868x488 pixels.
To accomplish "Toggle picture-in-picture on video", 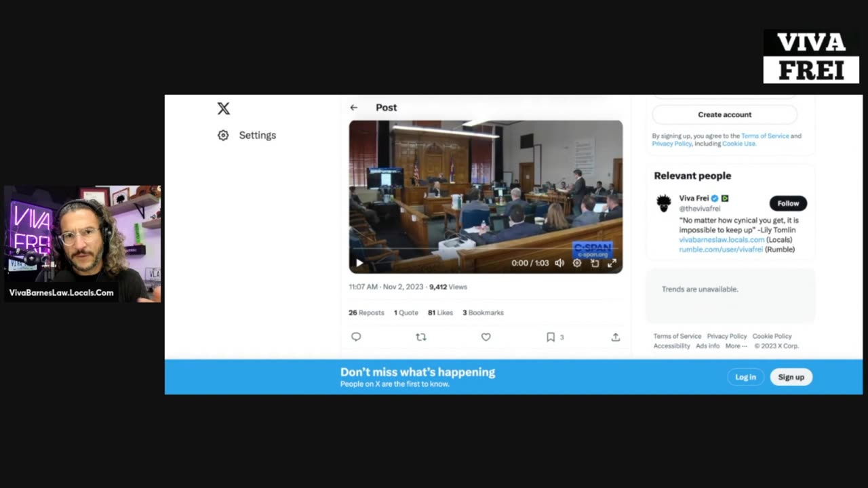I will click(595, 263).
